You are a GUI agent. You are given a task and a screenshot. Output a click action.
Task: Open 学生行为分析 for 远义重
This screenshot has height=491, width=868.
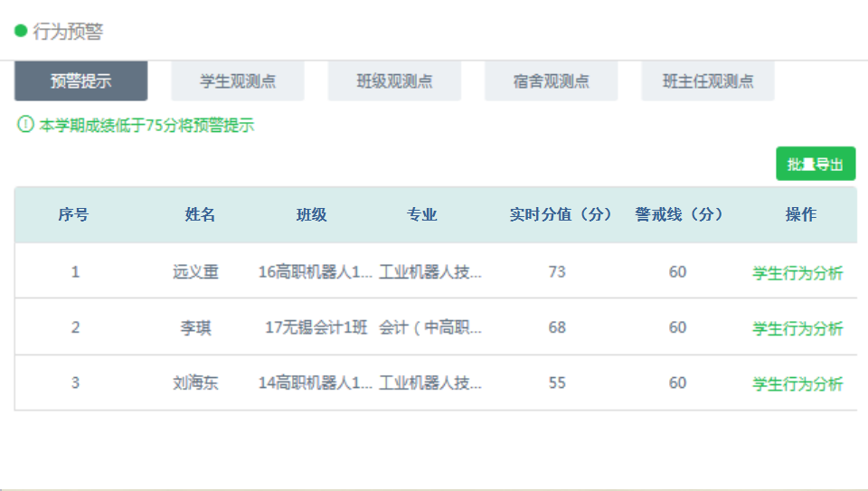[797, 273]
